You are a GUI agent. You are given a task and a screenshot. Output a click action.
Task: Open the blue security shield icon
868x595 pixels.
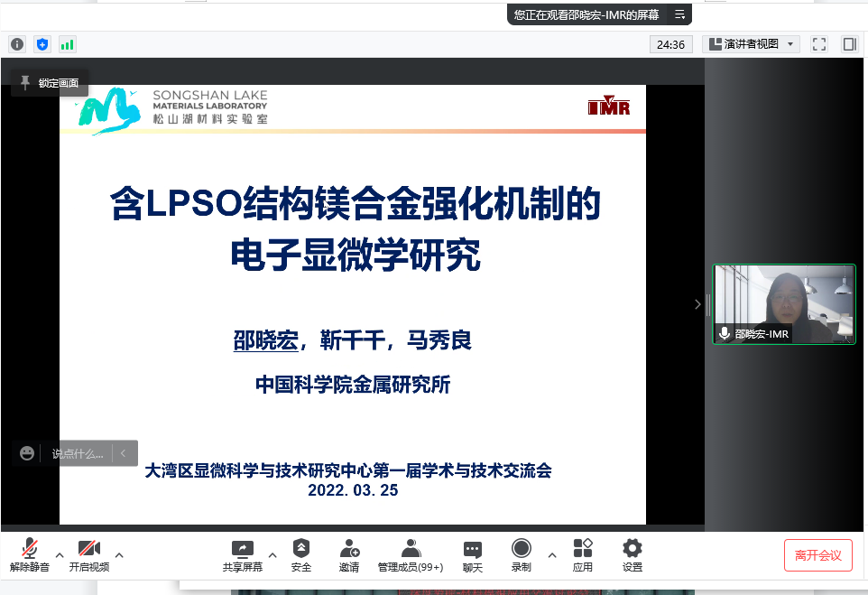click(x=42, y=43)
